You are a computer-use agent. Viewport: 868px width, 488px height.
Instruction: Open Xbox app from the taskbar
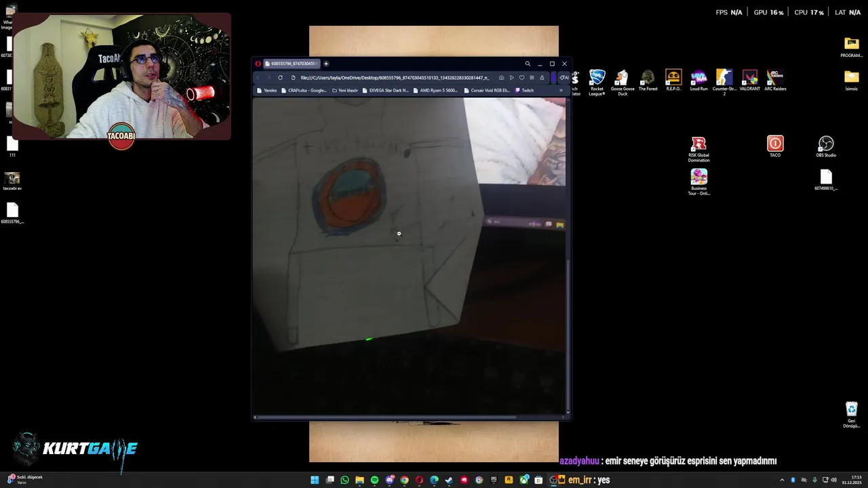click(x=524, y=480)
